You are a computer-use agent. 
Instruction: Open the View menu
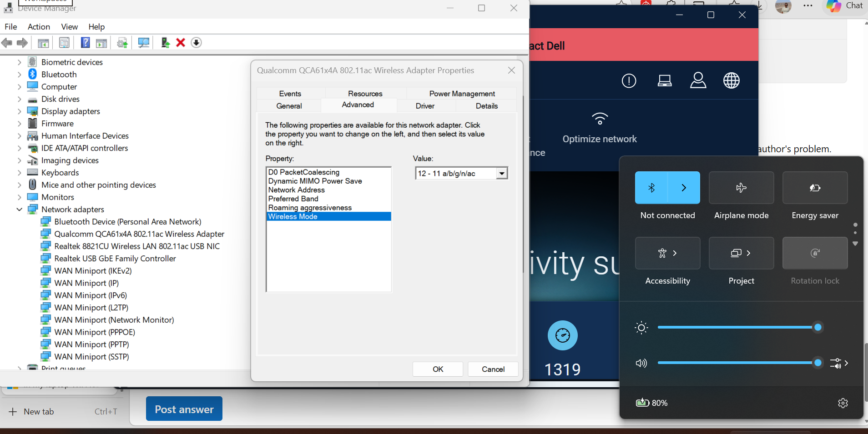pos(69,27)
